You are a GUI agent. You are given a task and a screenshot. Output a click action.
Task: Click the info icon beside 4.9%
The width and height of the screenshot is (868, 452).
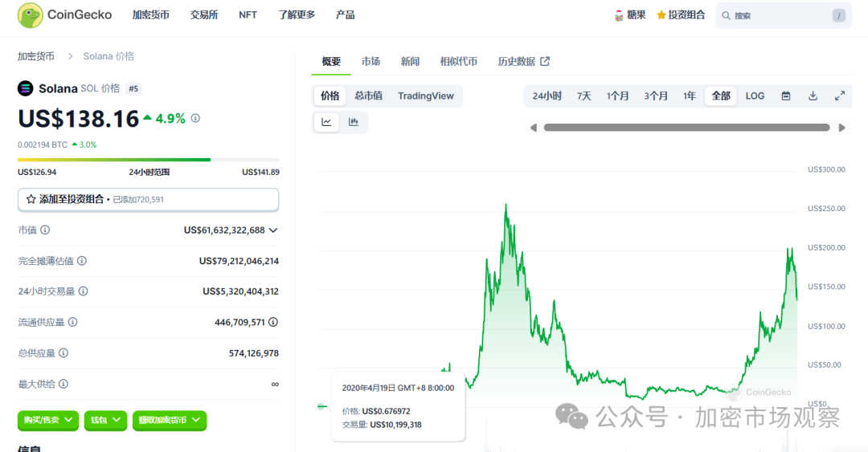coord(195,118)
